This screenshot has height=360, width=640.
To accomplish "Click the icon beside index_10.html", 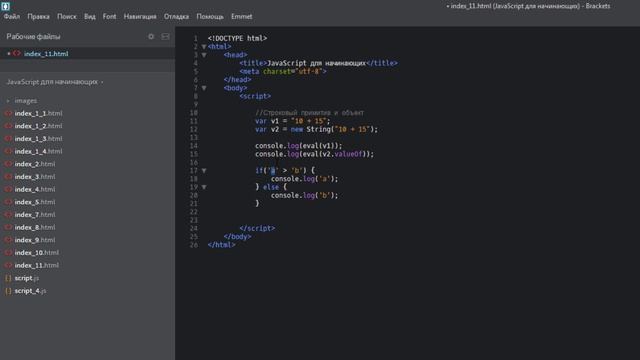I will [x=8, y=252].
